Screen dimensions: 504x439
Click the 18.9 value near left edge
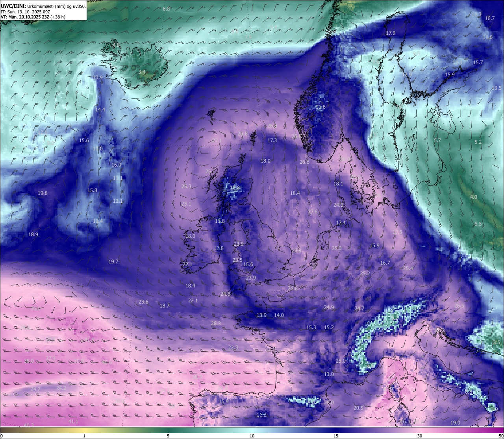point(33,235)
